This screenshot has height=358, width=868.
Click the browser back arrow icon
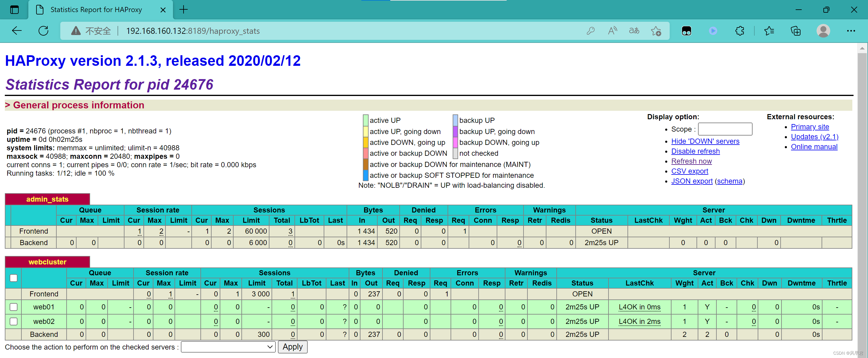click(17, 31)
